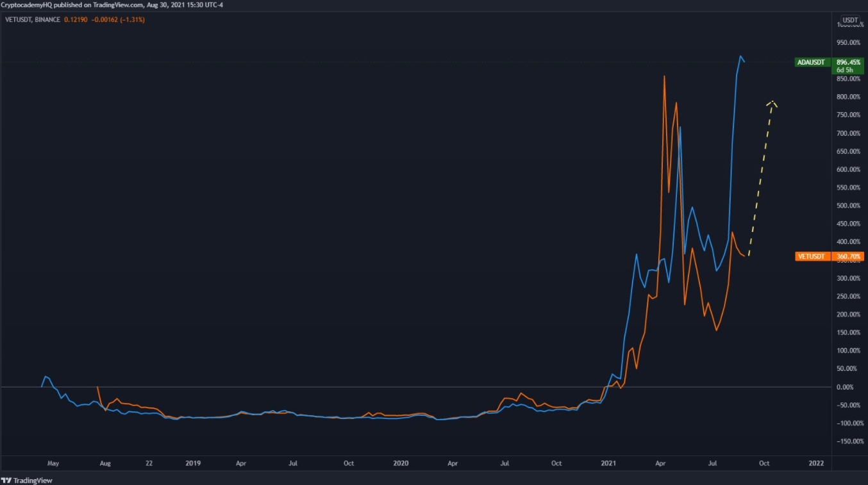The height and width of the screenshot is (485, 868).
Task: Click the 0.00% level on the price scale
Action: coord(846,386)
